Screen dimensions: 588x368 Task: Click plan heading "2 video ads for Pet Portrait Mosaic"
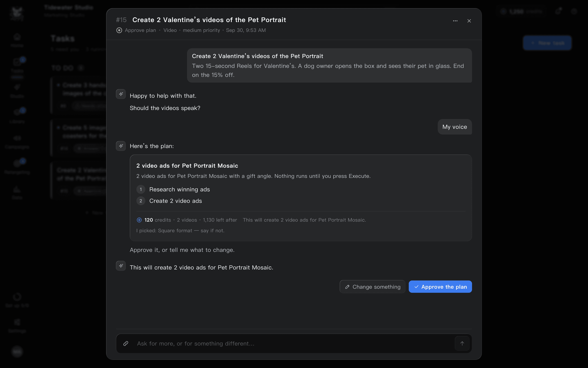[187, 166]
